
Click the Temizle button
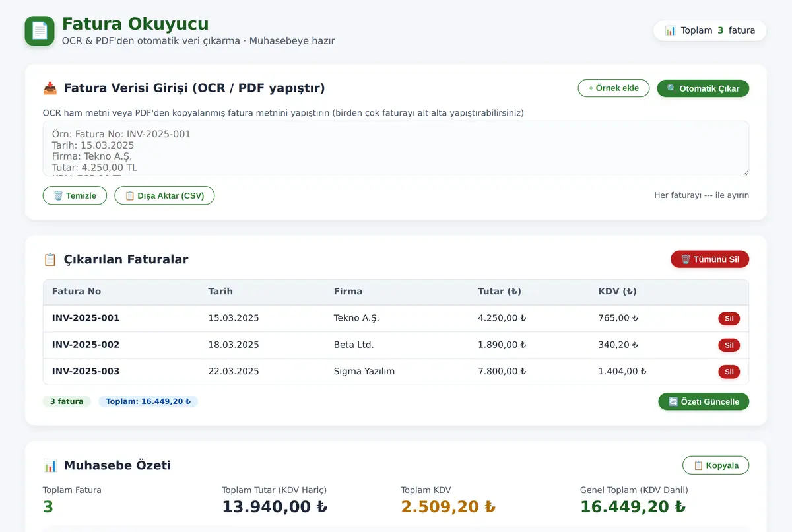[75, 195]
